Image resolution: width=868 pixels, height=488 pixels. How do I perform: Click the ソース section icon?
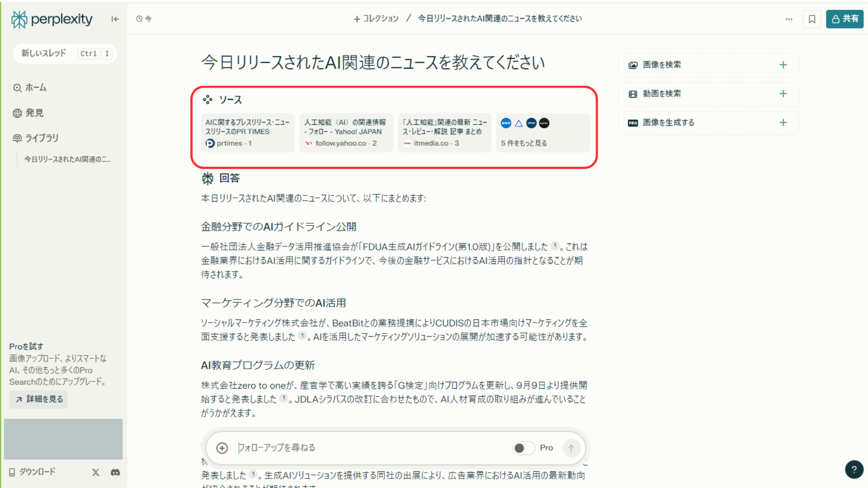click(x=208, y=99)
